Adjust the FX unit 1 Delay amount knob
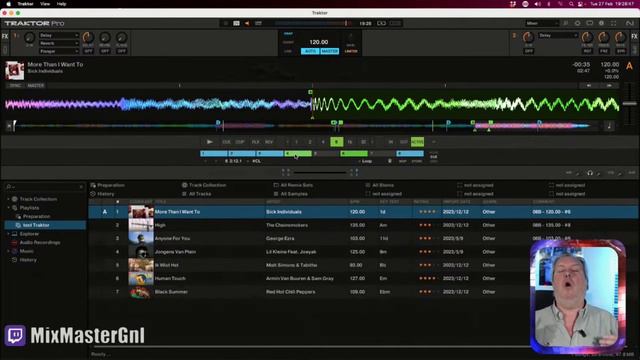 tap(88, 38)
